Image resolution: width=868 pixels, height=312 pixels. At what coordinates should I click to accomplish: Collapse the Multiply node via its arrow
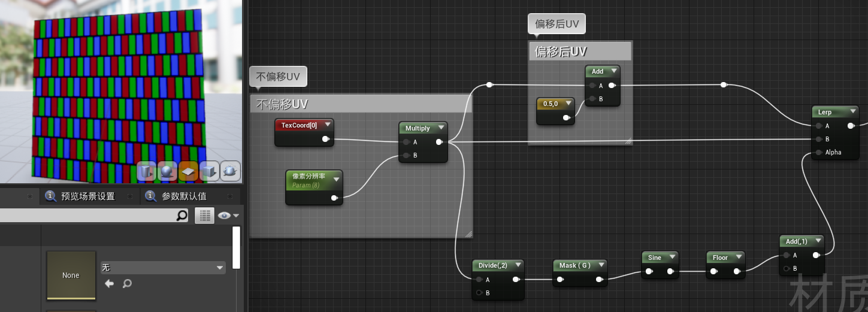pyautogui.click(x=441, y=128)
